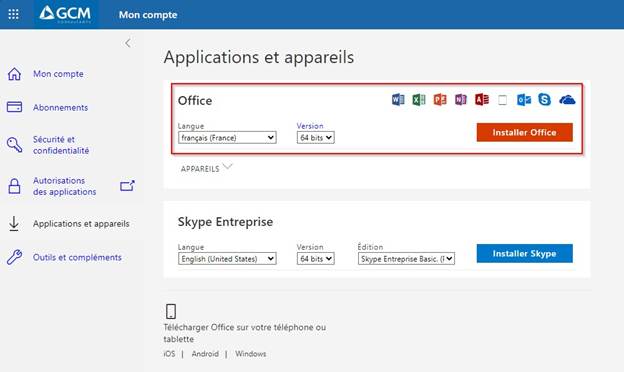624x372 pixels.
Task: Go to Mon compte in sidebar
Action: pyautogui.click(x=58, y=74)
